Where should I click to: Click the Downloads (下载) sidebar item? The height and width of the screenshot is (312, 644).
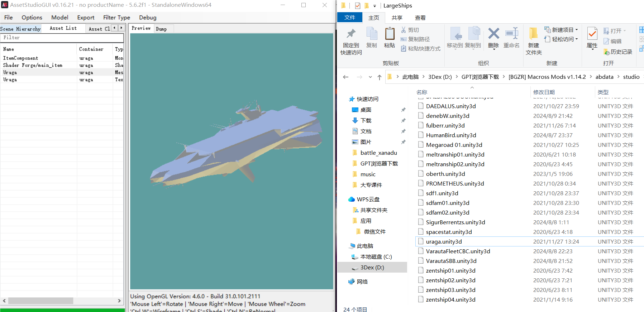click(366, 120)
